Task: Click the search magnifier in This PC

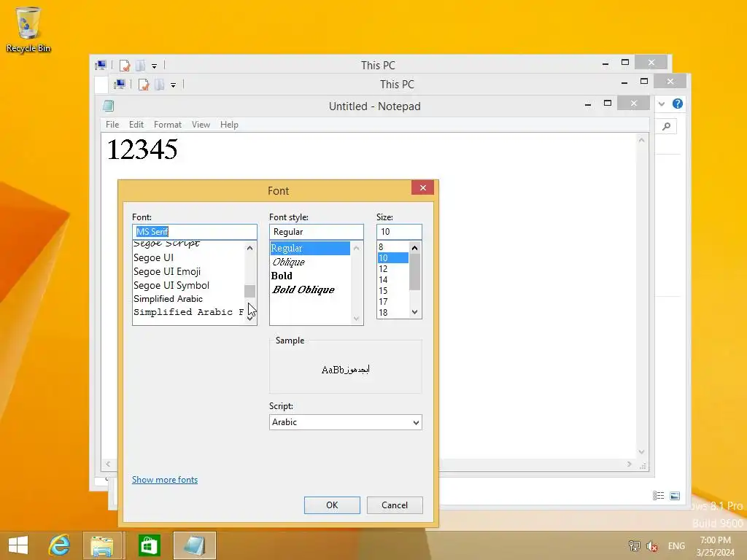Action: click(x=667, y=126)
